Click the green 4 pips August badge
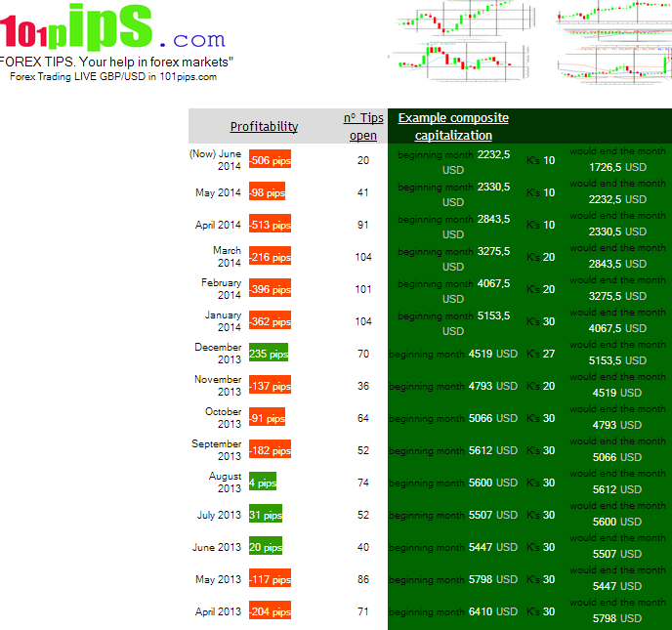Viewport: 672px width, 630px height. pos(263,483)
